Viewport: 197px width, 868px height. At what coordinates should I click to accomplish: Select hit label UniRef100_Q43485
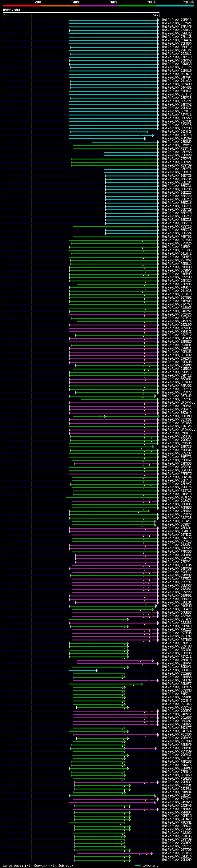click(x=177, y=338)
